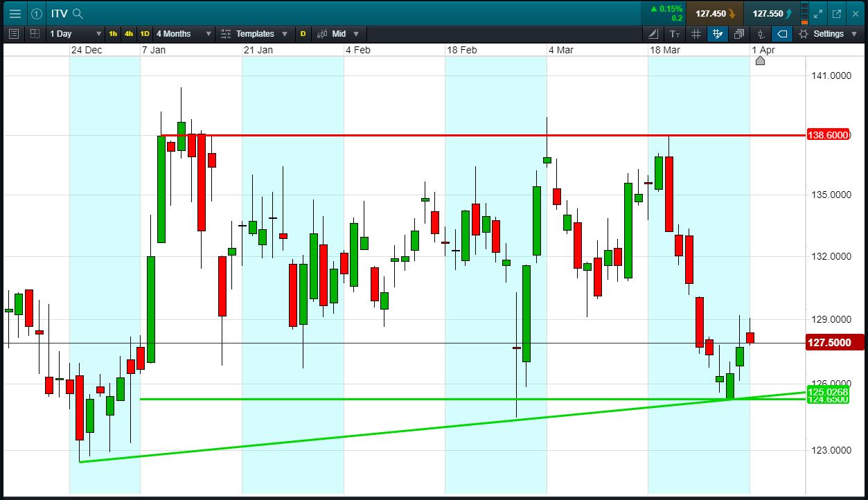Pop out the chart into new window

point(836,13)
